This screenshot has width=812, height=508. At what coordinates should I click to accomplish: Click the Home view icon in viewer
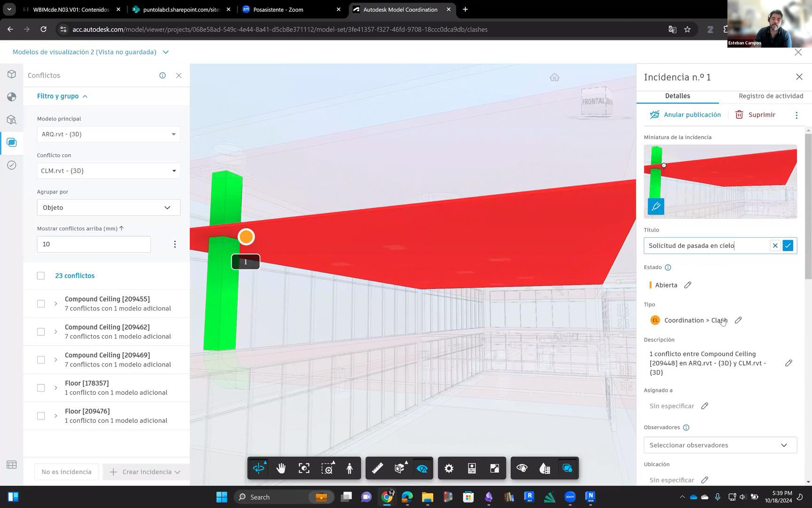click(554, 78)
